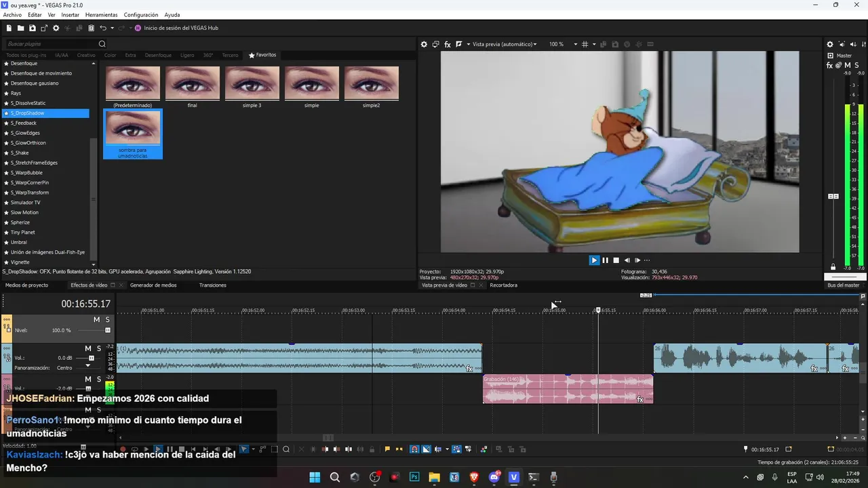Toggle the overlays grid icon in preview
The width and height of the screenshot is (868, 488).
[585, 44]
